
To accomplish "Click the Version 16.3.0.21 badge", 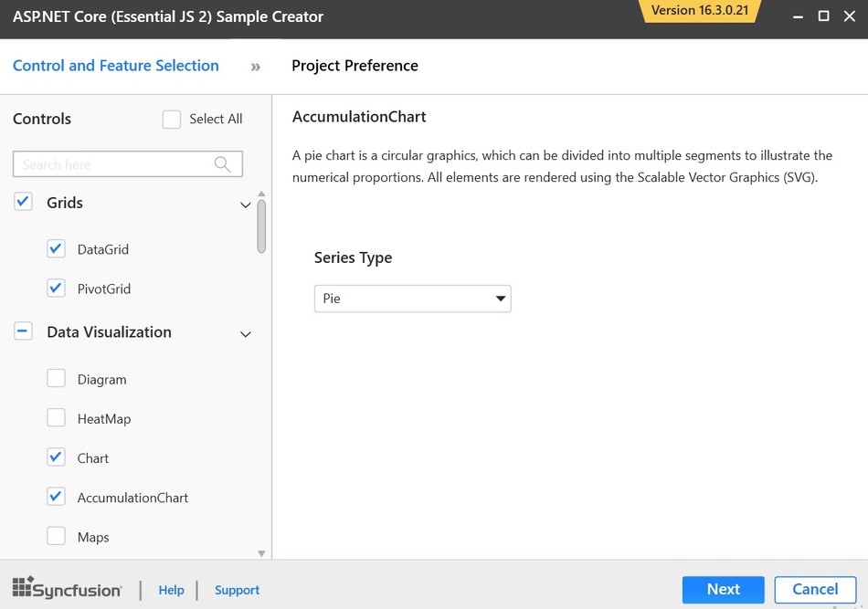I will click(x=700, y=11).
